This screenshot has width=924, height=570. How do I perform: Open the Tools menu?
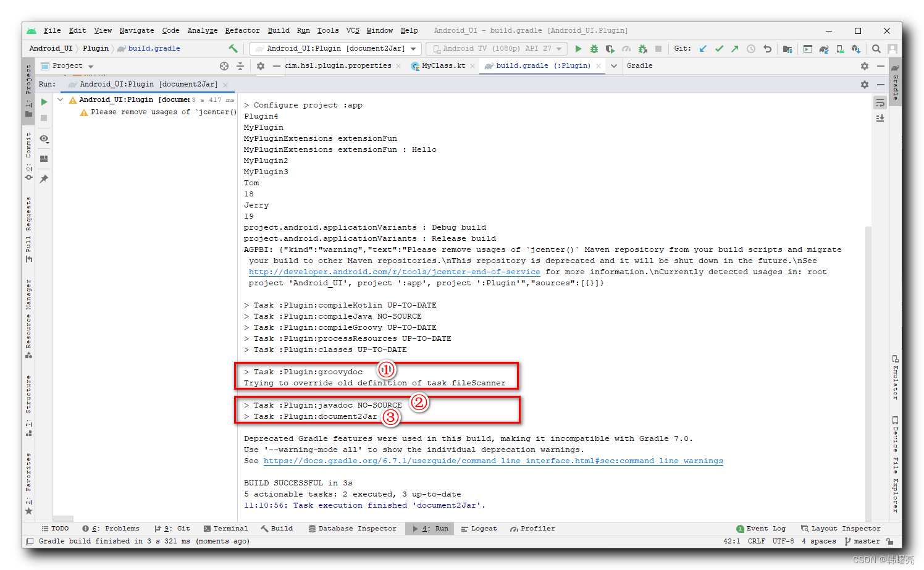pos(328,30)
